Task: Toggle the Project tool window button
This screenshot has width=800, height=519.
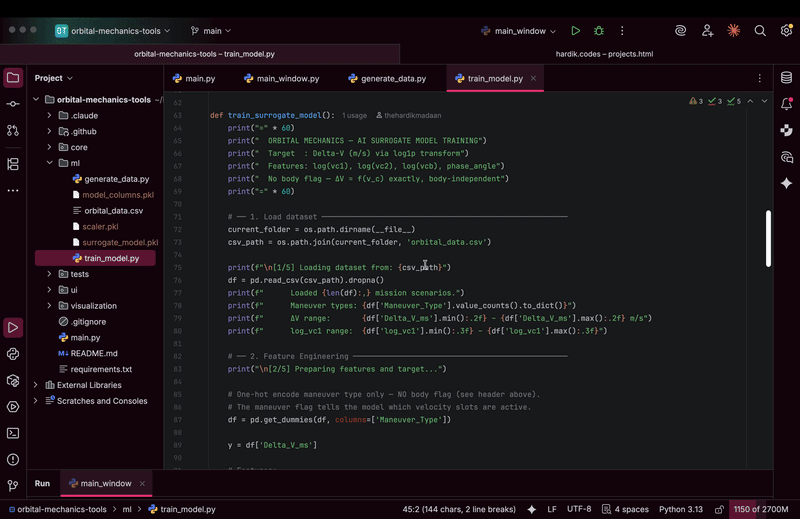Action: (13, 77)
